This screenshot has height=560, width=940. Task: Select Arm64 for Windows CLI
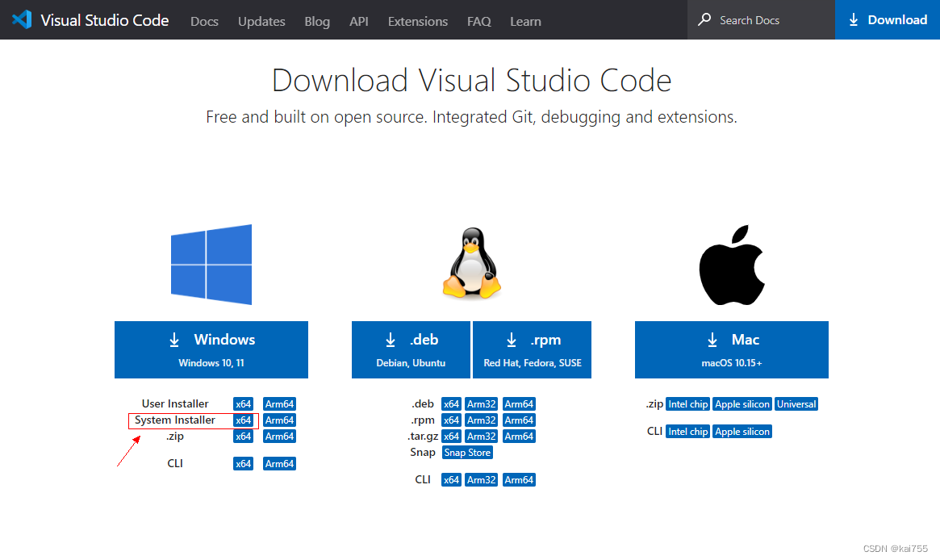[279, 463]
